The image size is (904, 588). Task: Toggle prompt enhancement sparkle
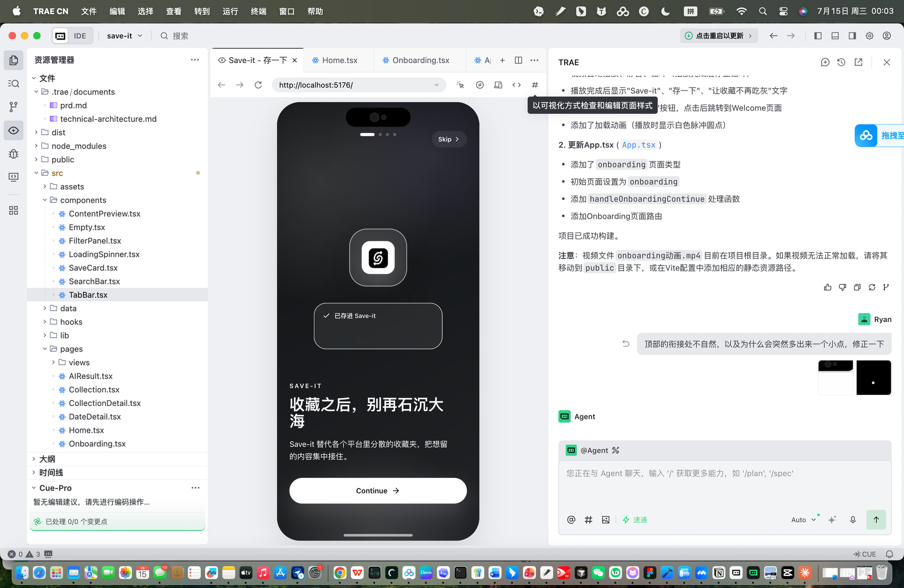(832, 520)
